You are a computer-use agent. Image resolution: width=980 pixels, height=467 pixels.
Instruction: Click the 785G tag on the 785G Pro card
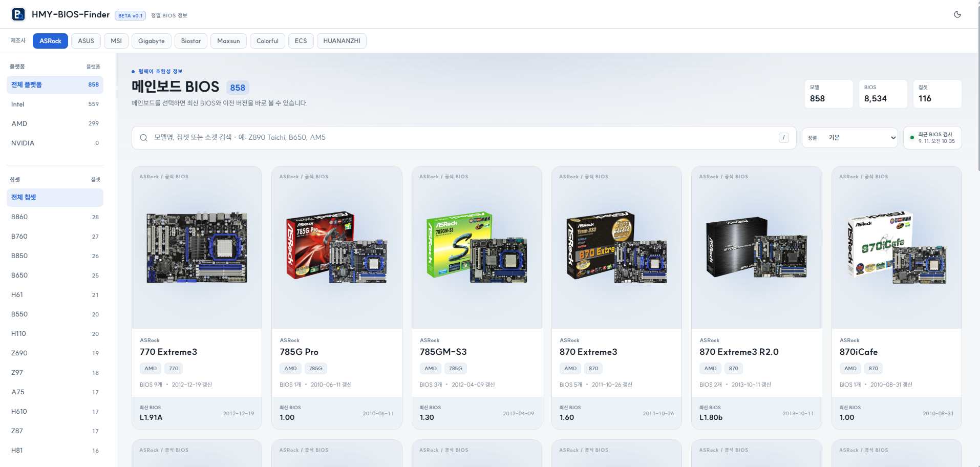pos(316,369)
